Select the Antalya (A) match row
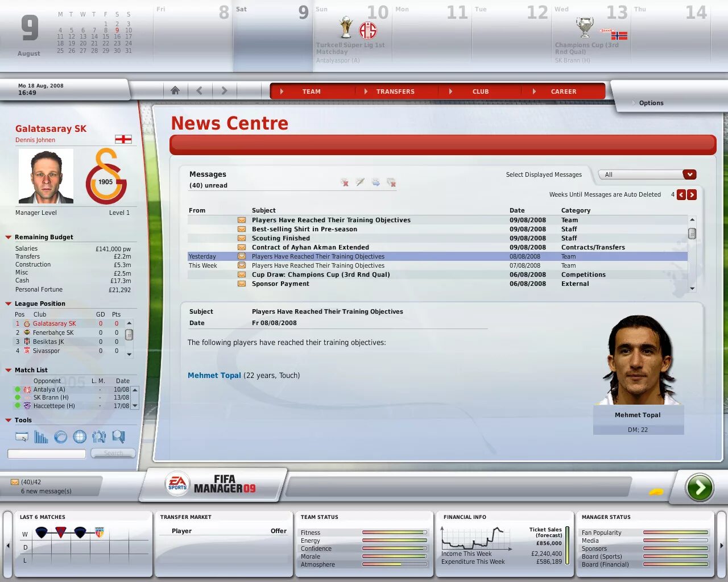This screenshot has height=582, width=728. (72, 389)
